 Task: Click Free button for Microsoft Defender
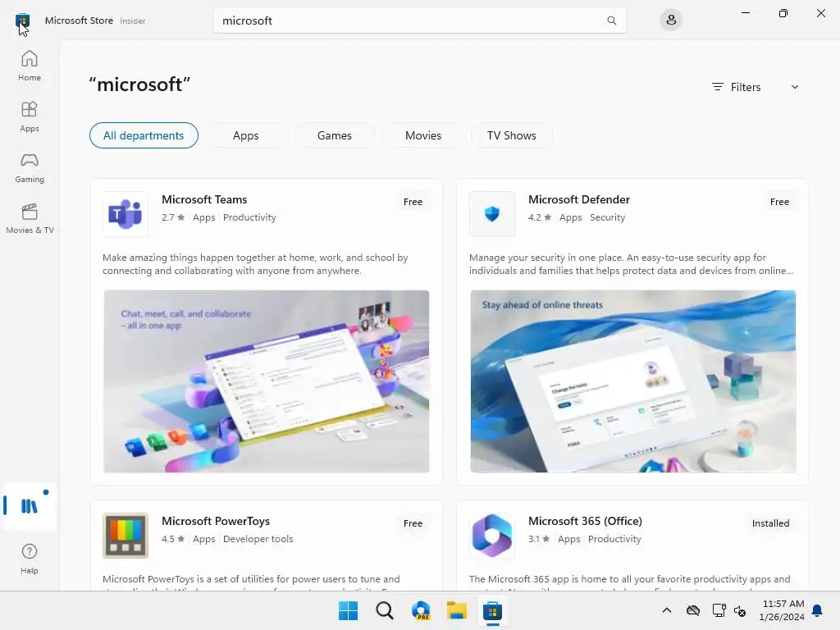779,202
